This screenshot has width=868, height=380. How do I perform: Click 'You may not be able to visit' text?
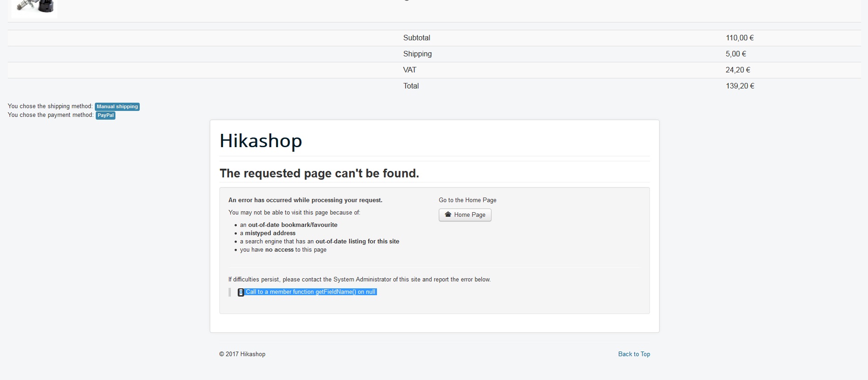[295, 213]
